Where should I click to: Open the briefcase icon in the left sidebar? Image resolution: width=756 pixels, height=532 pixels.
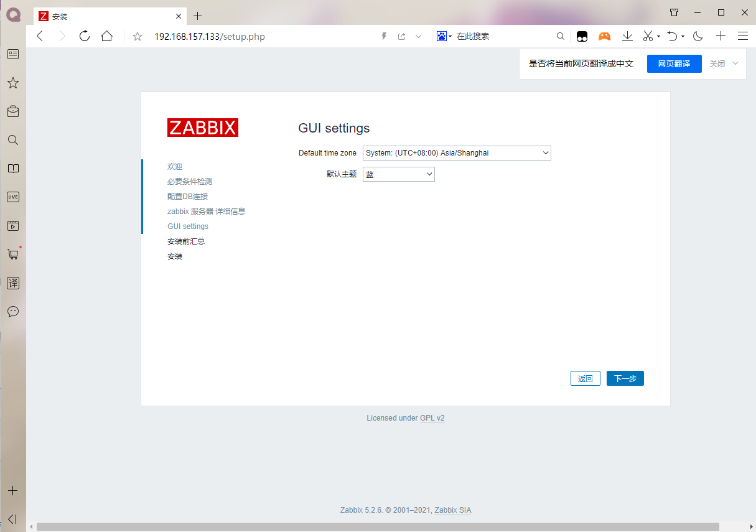[13, 111]
